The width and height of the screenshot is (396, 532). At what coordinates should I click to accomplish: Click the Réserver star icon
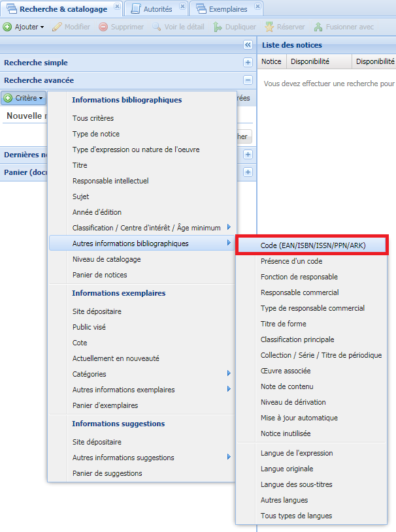tap(269, 27)
